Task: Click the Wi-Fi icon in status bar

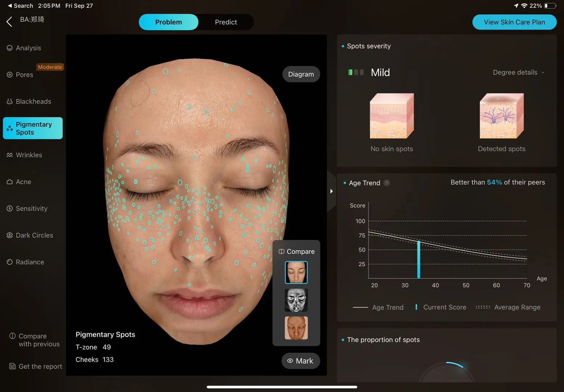Action: [x=524, y=6]
